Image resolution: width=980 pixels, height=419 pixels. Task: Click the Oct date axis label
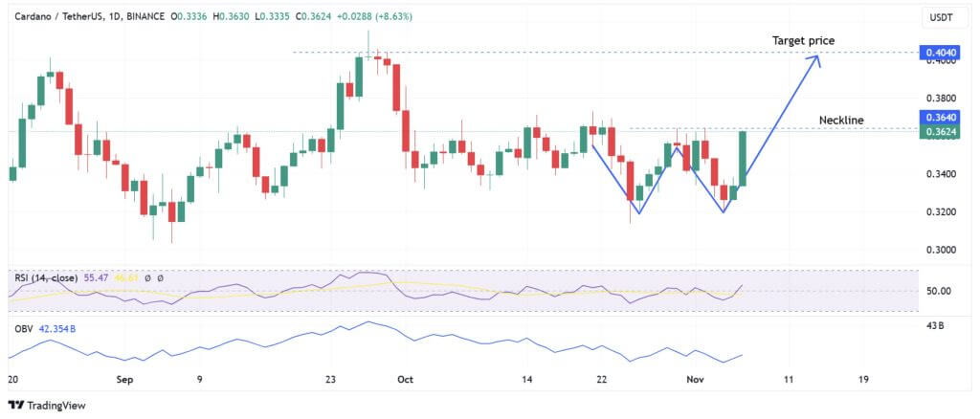tap(406, 379)
